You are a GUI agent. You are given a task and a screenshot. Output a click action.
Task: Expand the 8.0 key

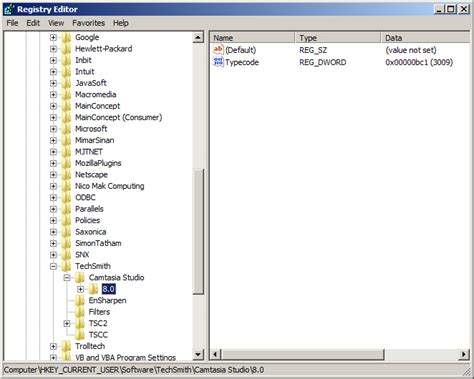[x=80, y=289]
